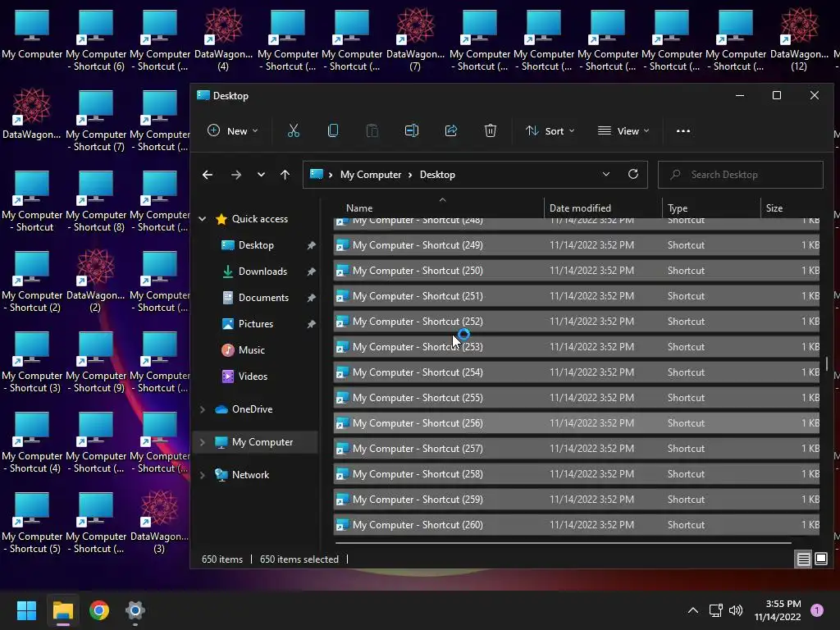Select My Computer - Shortcut (254) row

(x=577, y=372)
